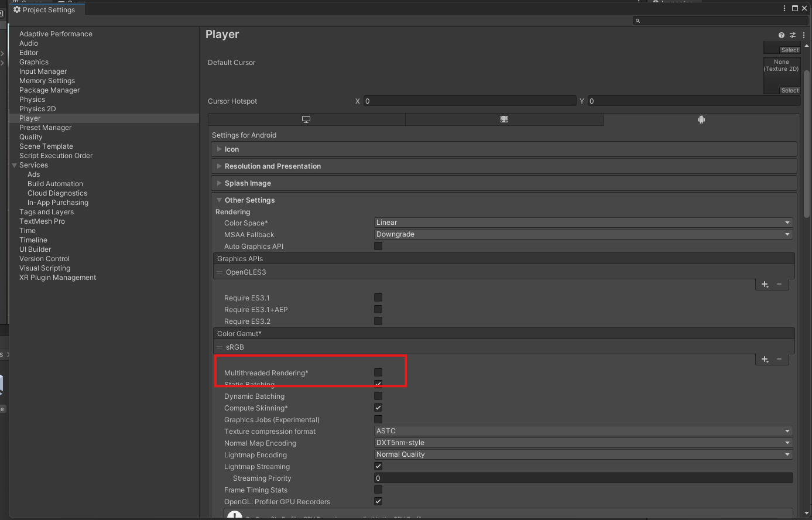
Task: Open the Player preset selector icon
Action: (793, 35)
